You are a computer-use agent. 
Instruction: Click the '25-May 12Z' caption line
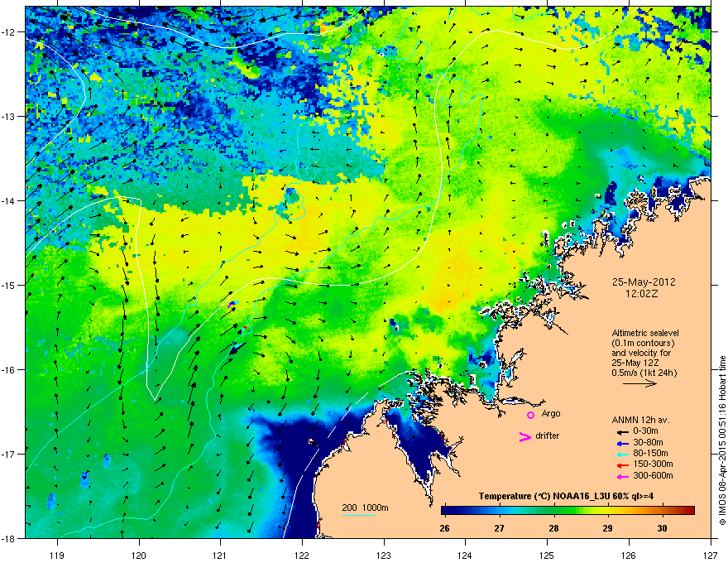coord(635,363)
